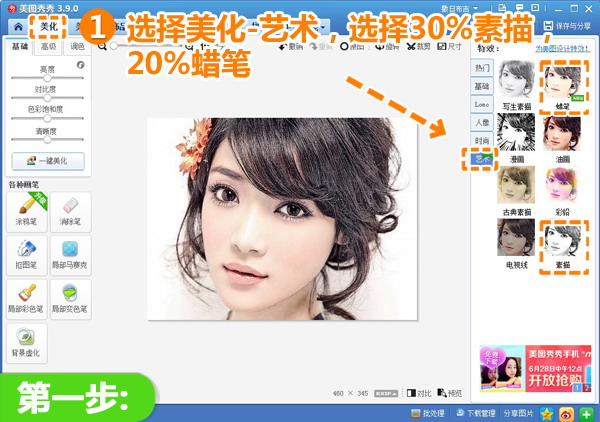Adjust the 对比度 contrast slider
This screenshot has height=422, width=600.
click(47, 98)
